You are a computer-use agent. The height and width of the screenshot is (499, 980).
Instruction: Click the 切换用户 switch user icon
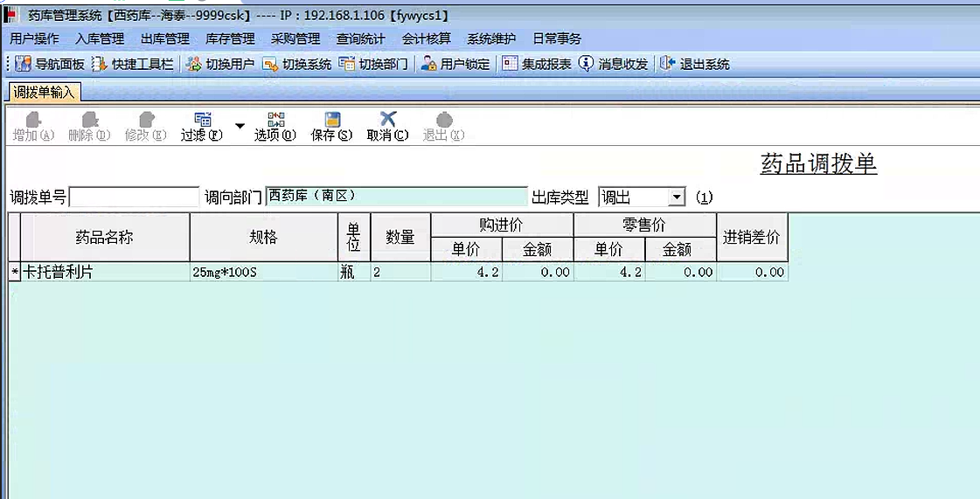(x=194, y=64)
